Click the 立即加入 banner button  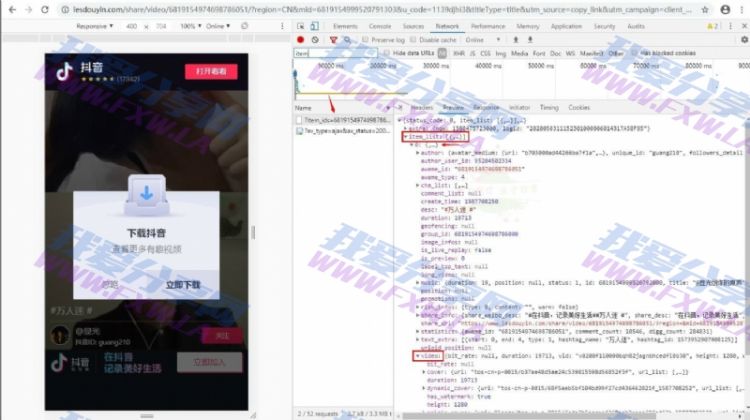click(x=210, y=362)
